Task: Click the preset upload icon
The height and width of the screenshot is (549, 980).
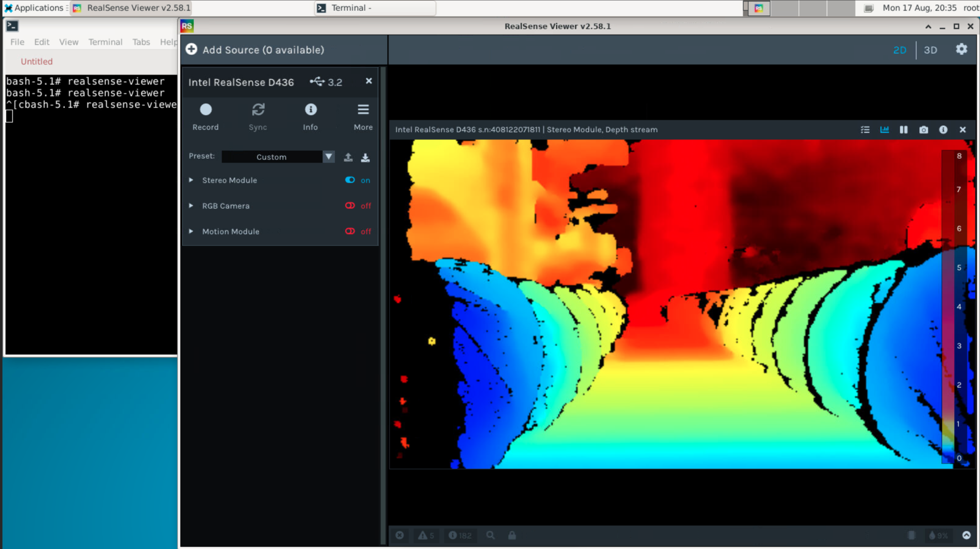Action: click(348, 157)
